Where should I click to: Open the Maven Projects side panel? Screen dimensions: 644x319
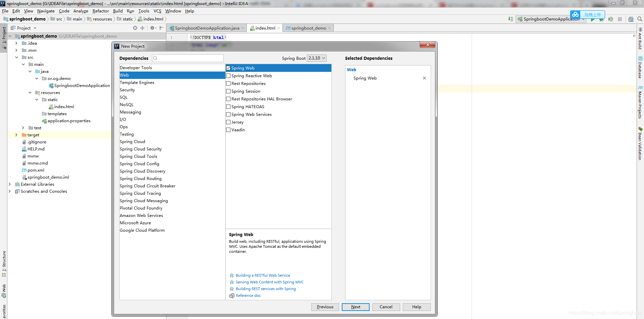(640, 102)
